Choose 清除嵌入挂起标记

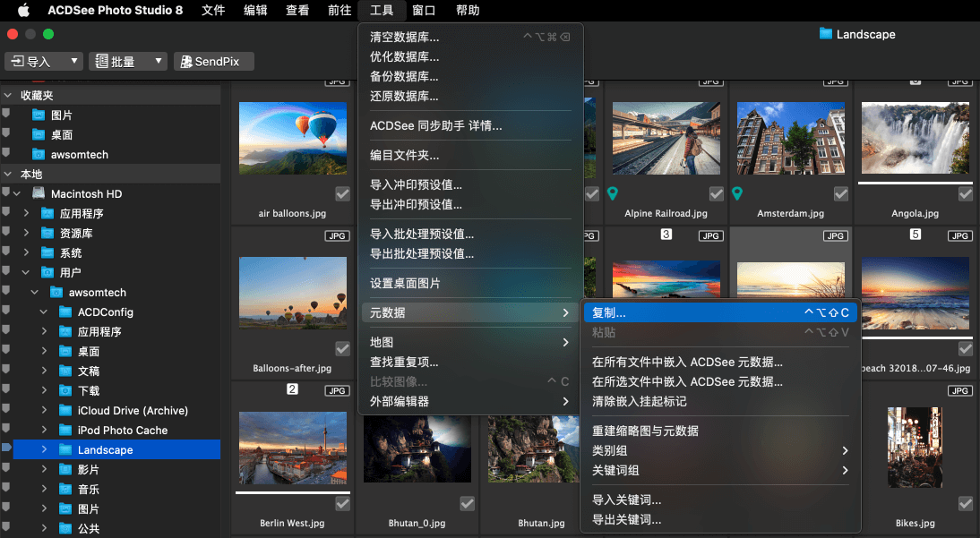coord(720,401)
